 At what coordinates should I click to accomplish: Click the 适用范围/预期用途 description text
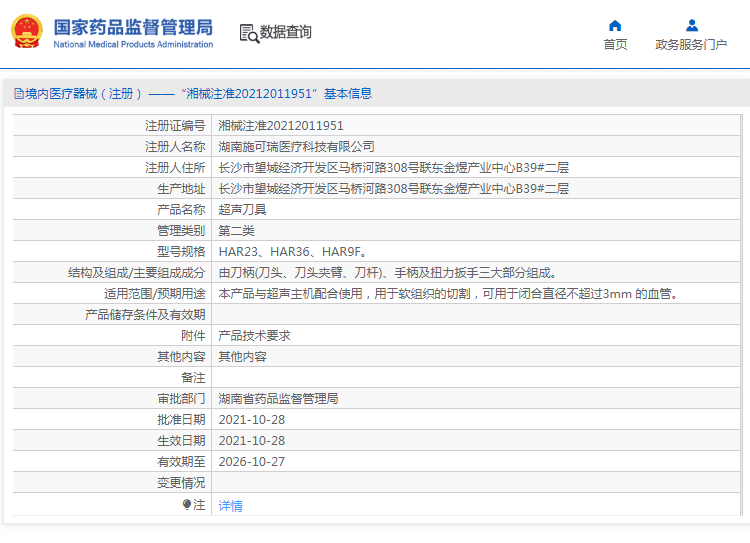coord(449,294)
